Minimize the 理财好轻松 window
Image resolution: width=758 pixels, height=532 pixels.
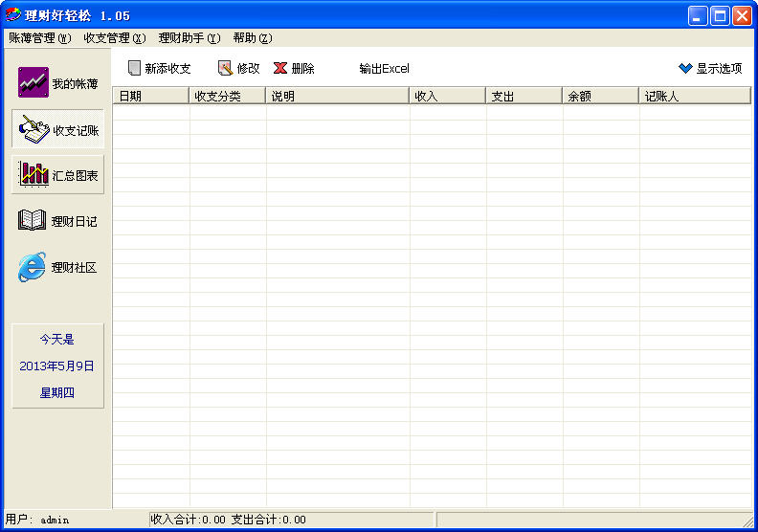pyautogui.click(x=698, y=16)
